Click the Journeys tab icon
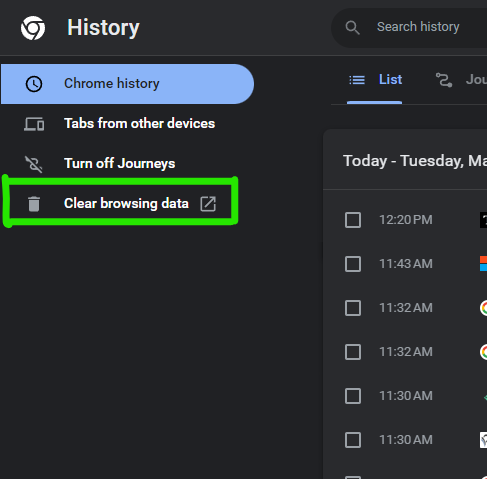Viewport: 487px width, 479px height. click(x=444, y=80)
